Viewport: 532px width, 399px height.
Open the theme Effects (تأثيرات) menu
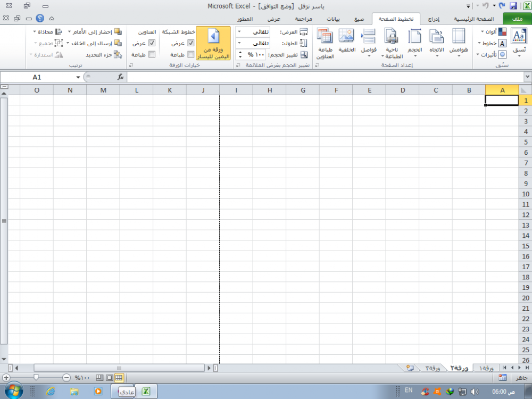(491, 54)
